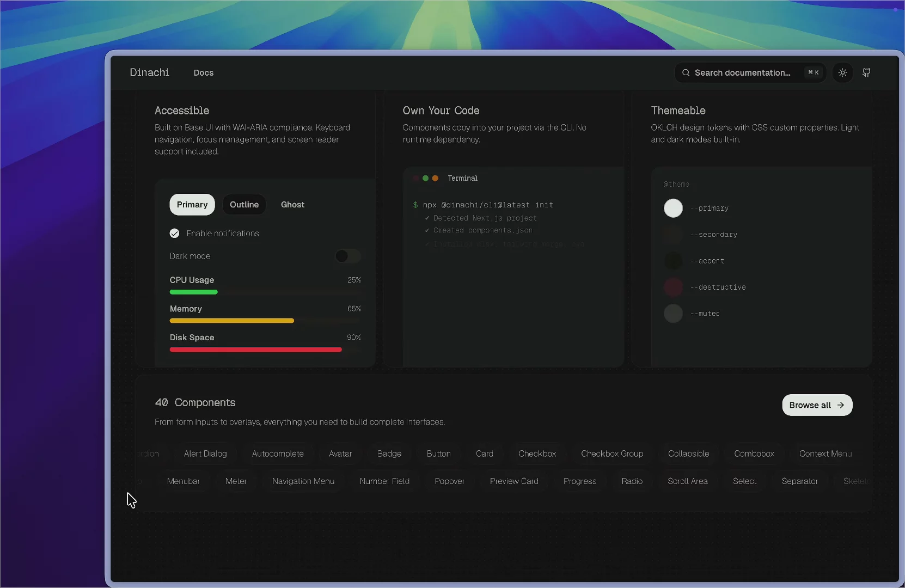
Task: Click the Outline button
Action: tap(244, 205)
